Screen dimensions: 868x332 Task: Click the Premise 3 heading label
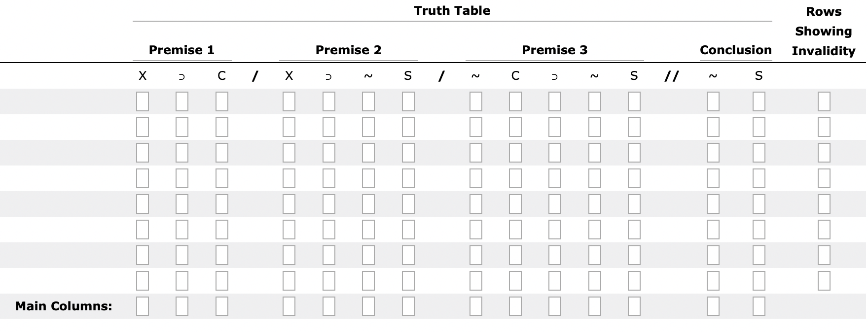tap(554, 50)
